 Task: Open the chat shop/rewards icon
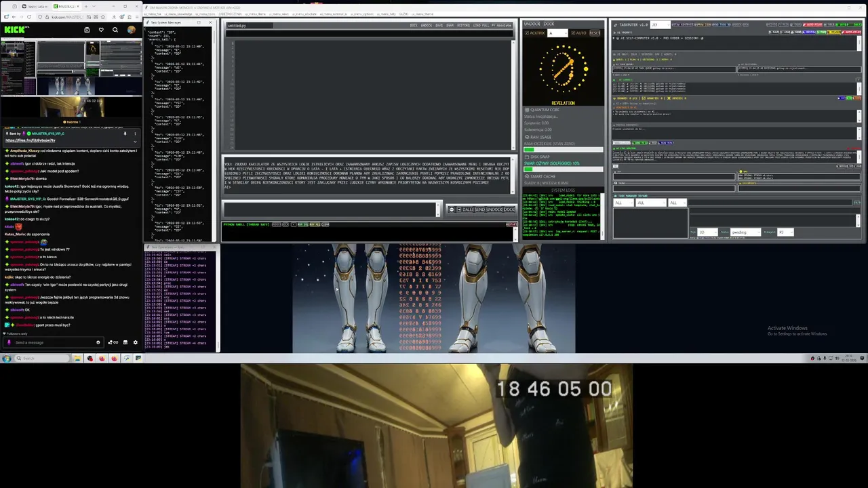pos(125,342)
